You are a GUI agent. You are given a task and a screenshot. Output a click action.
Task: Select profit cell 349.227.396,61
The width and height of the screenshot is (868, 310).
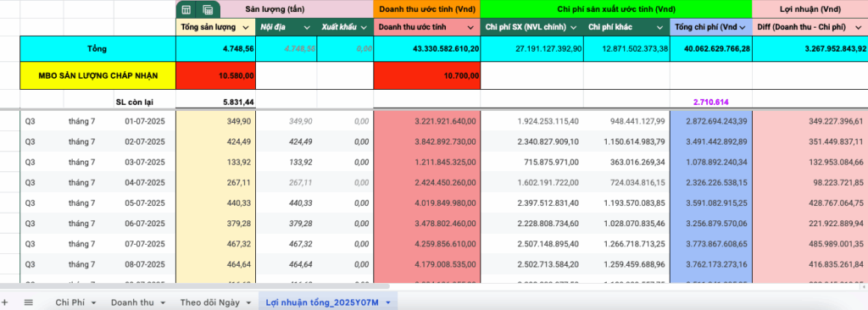pyautogui.click(x=810, y=121)
